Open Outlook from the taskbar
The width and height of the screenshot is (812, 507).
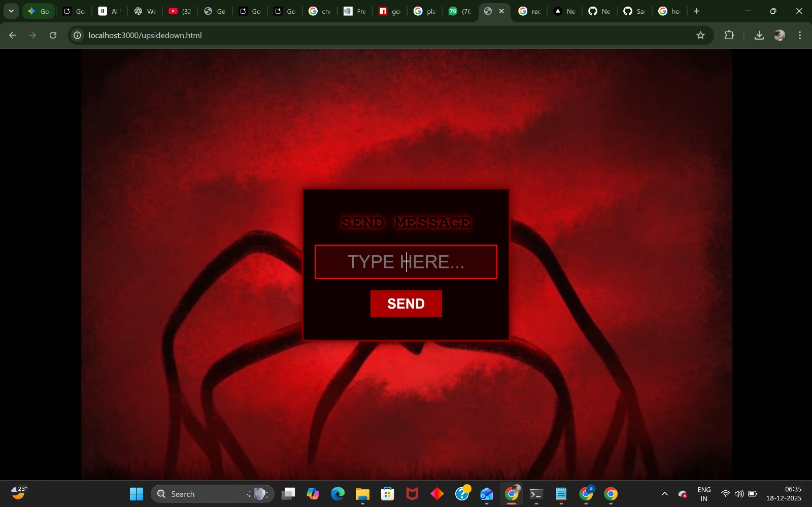(x=487, y=494)
